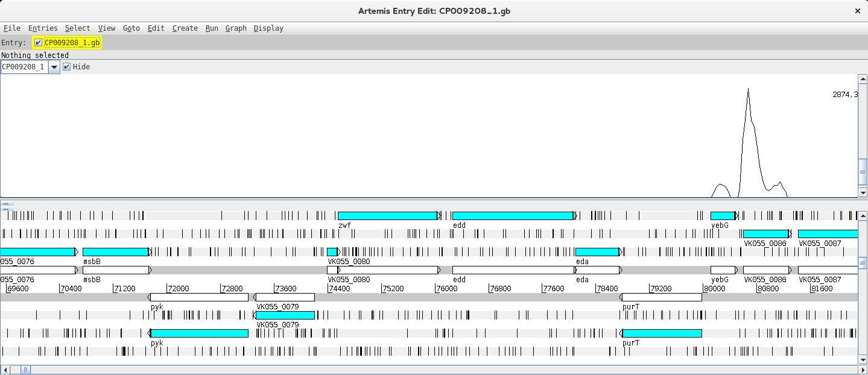Select the yebG cyan feature
Screen dimensions: 868x375
[x=722, y=216]
